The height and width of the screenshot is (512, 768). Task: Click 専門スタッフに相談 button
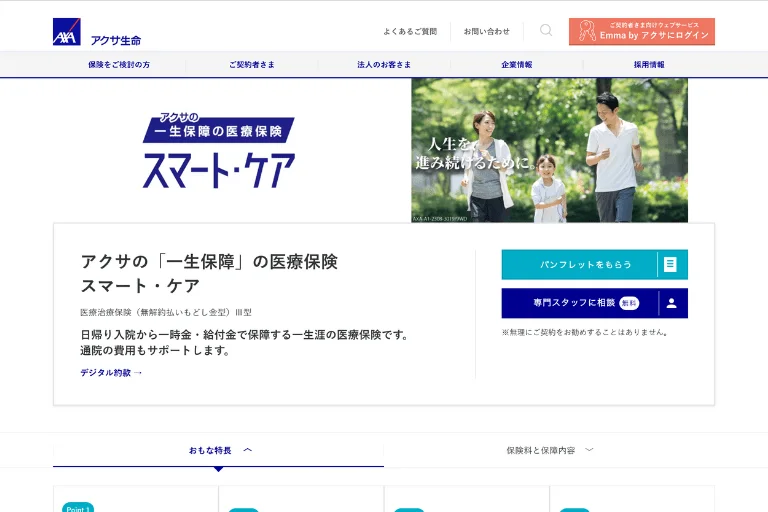pos(595,303)
